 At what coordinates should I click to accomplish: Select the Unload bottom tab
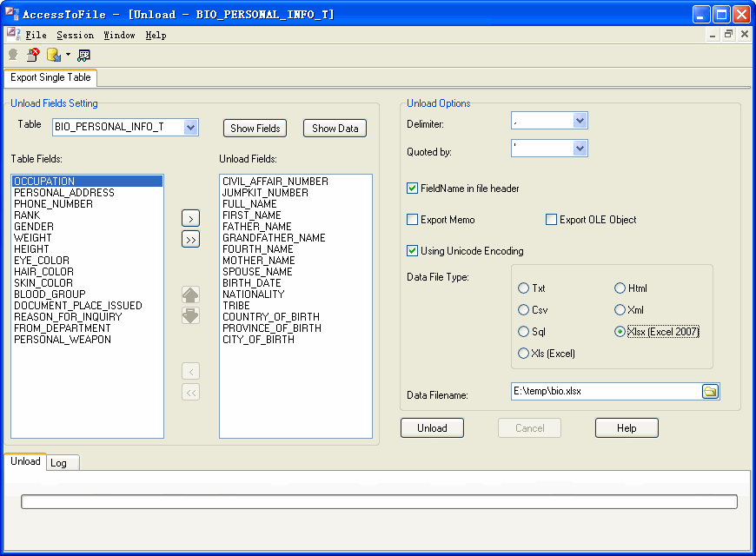(25, 461)
